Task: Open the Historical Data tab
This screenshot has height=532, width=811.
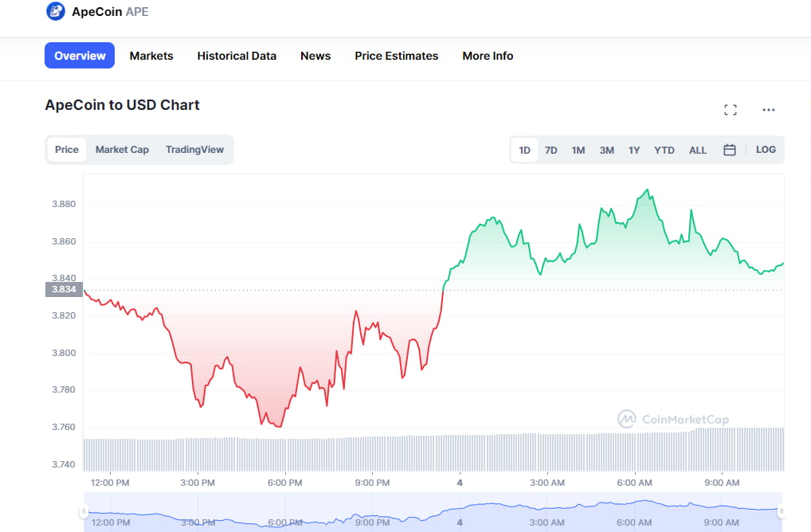Action: [x=237, y=56]
